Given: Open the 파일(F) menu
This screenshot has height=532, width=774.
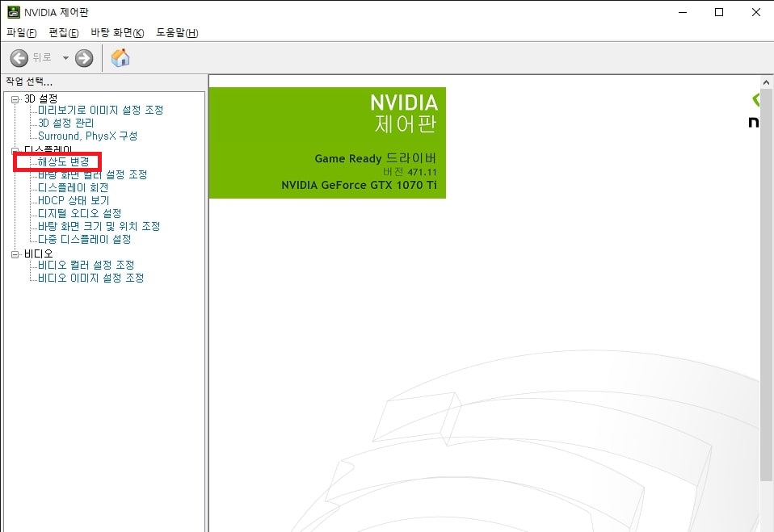Looking at the screenshot, I should [22, 32].
